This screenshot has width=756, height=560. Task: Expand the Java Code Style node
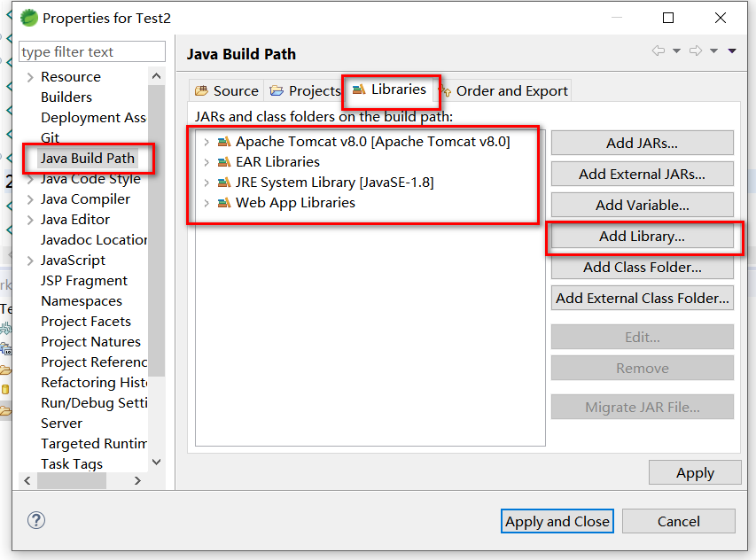point(30,179)
